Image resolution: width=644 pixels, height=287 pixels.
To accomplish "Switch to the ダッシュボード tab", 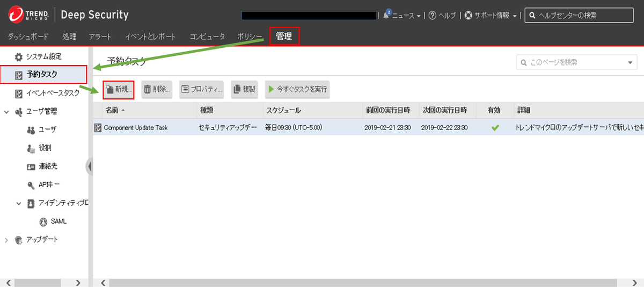I will click(x=28, y=37).
